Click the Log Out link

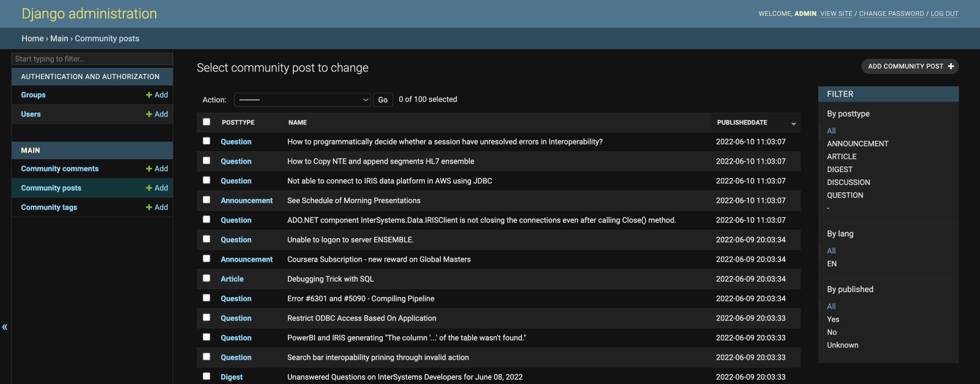click(944, 13)
